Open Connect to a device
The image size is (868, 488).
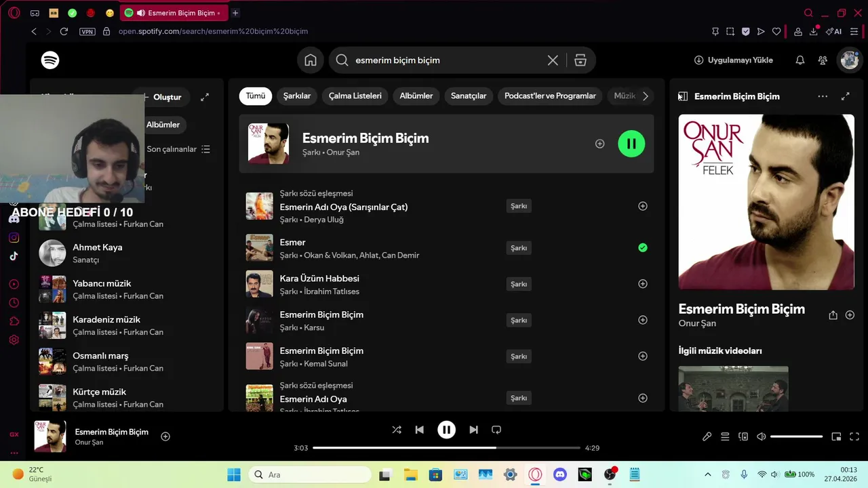(x=743, y=436)
